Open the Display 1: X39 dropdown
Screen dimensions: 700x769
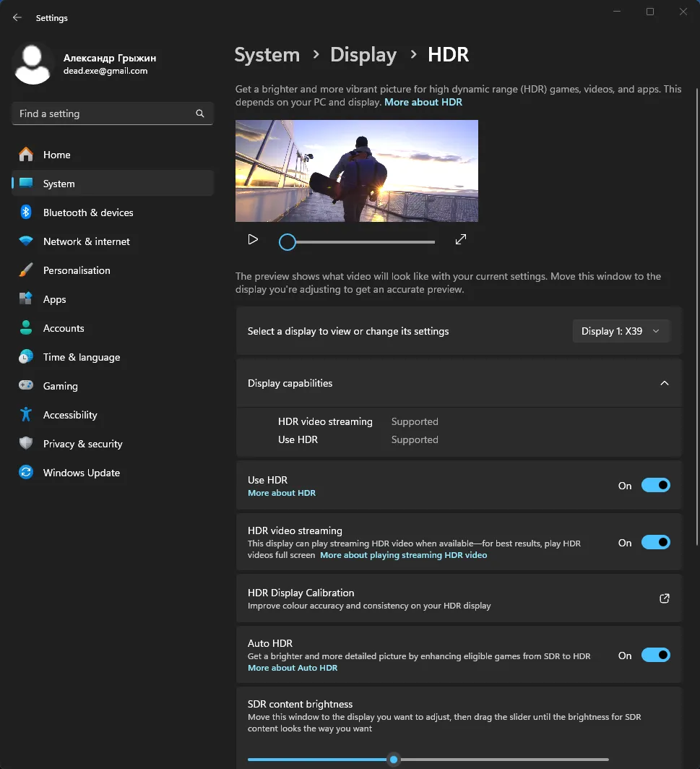pos(621,331)
